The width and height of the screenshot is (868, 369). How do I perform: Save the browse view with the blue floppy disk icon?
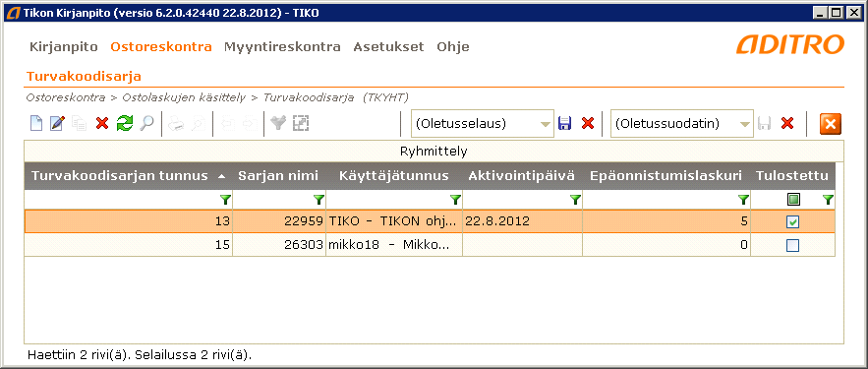click(x=564, y=124)
